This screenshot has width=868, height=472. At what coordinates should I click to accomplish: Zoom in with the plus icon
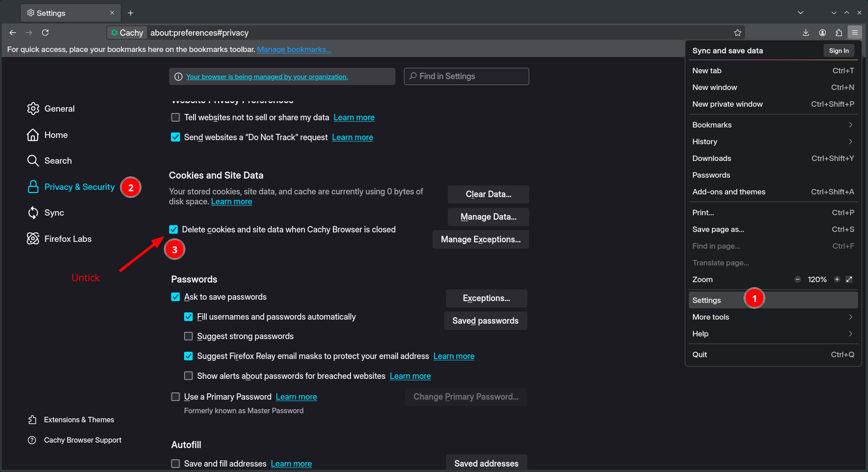click(837, 279)
